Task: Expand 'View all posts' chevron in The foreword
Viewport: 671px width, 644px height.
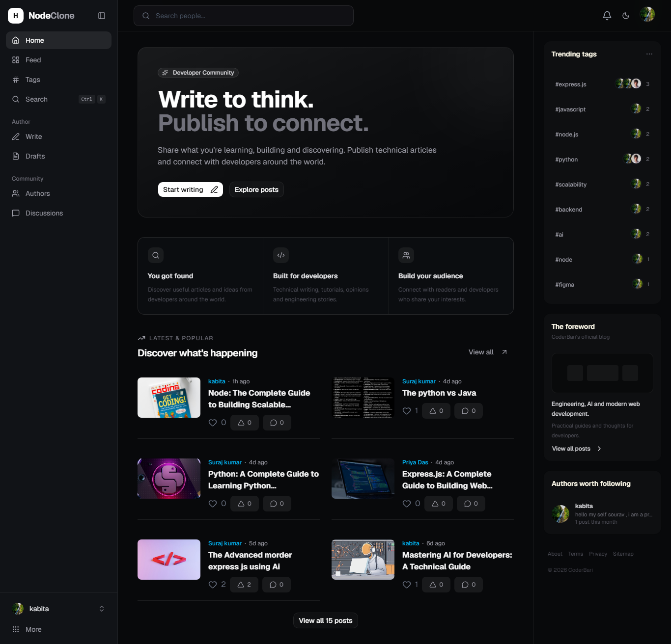Action: click(x=599, y=449)
